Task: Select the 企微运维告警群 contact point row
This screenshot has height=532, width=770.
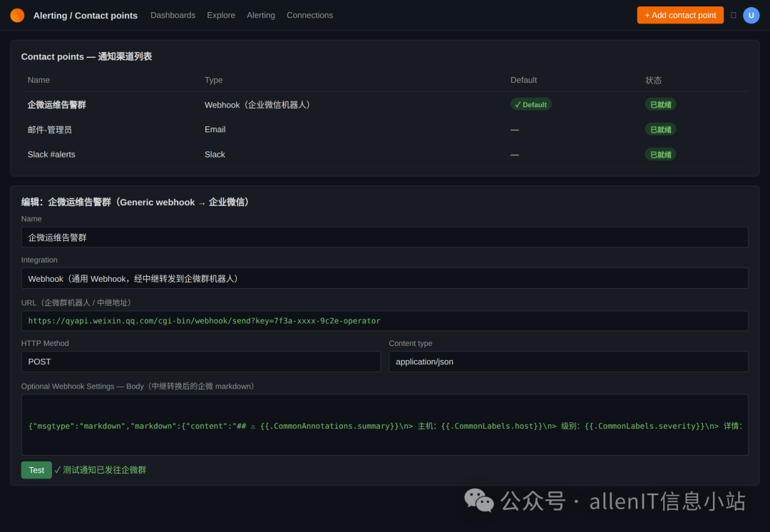Action: click(384, 105)
